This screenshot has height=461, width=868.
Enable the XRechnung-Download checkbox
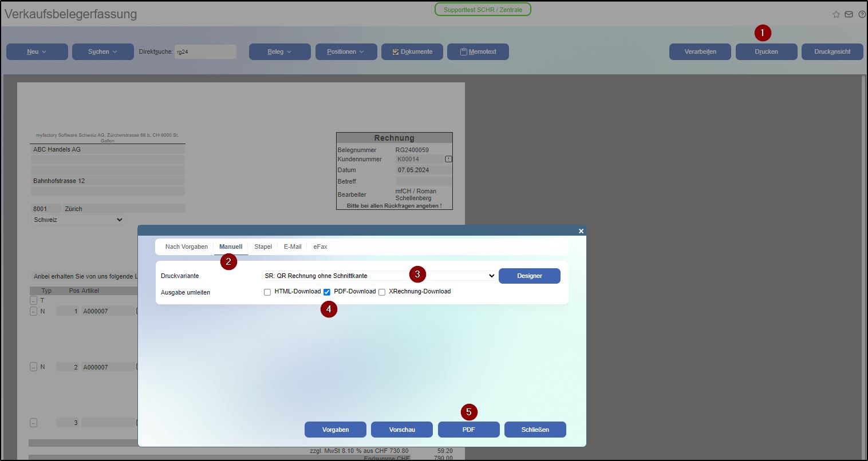click(x=382, y=292)
